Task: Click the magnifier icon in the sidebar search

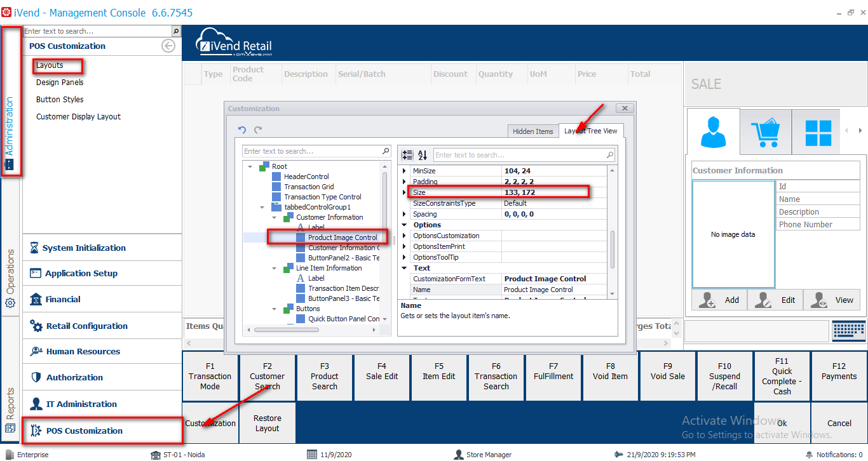Action: 176,31
